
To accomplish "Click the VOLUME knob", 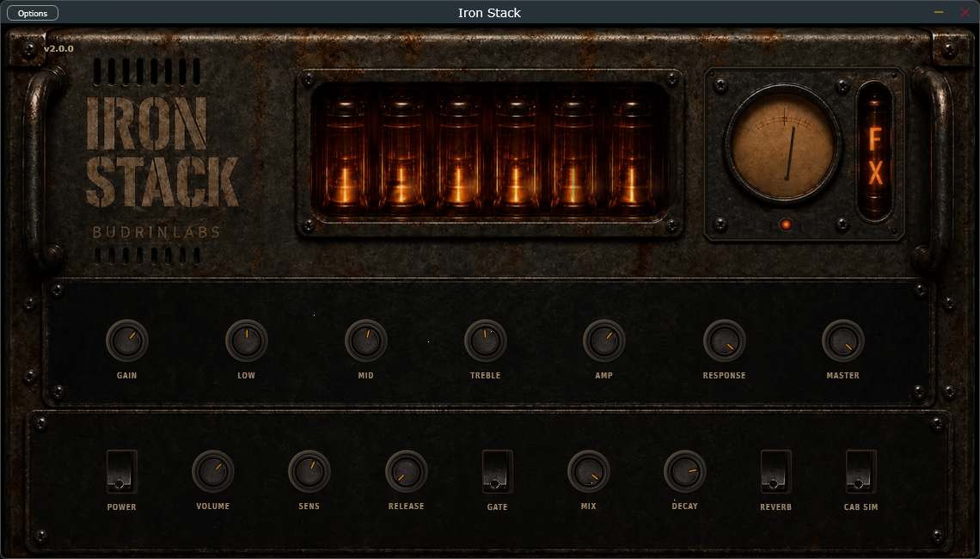I will click(212, 471).
